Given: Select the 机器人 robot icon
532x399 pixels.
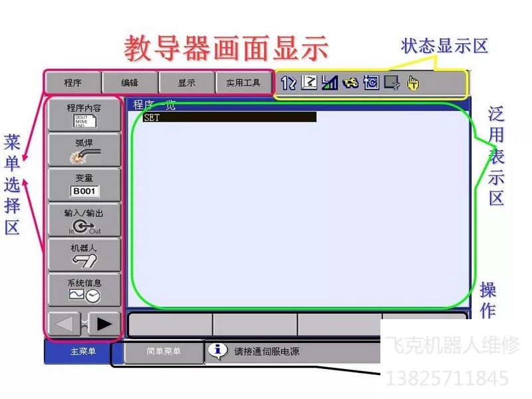Looking at the screenshot, I should (83, 255).
